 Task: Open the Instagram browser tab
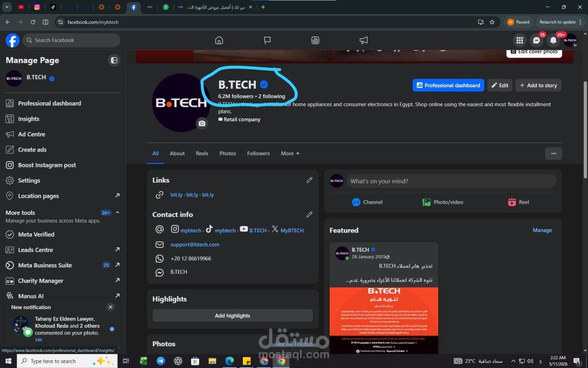point(37,7)
